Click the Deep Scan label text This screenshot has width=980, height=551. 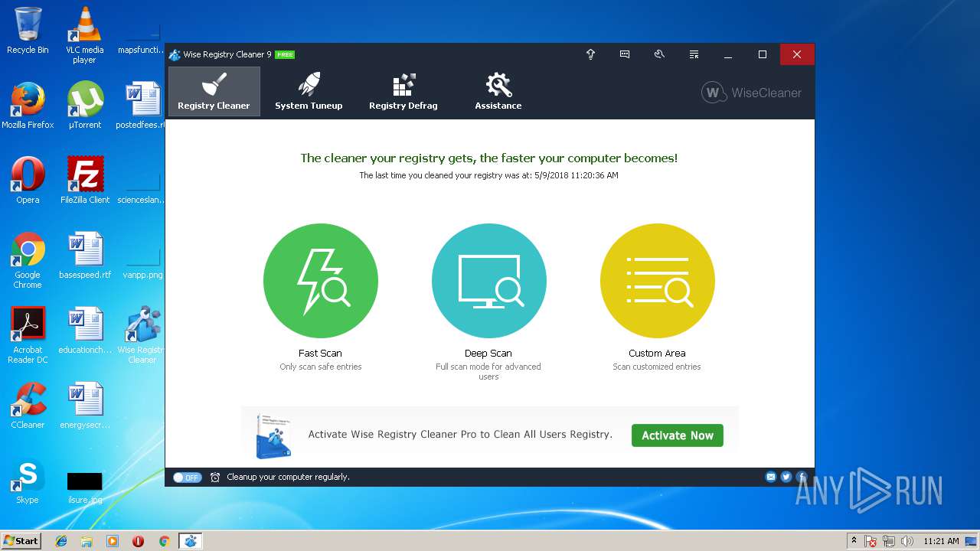(488, 354)
